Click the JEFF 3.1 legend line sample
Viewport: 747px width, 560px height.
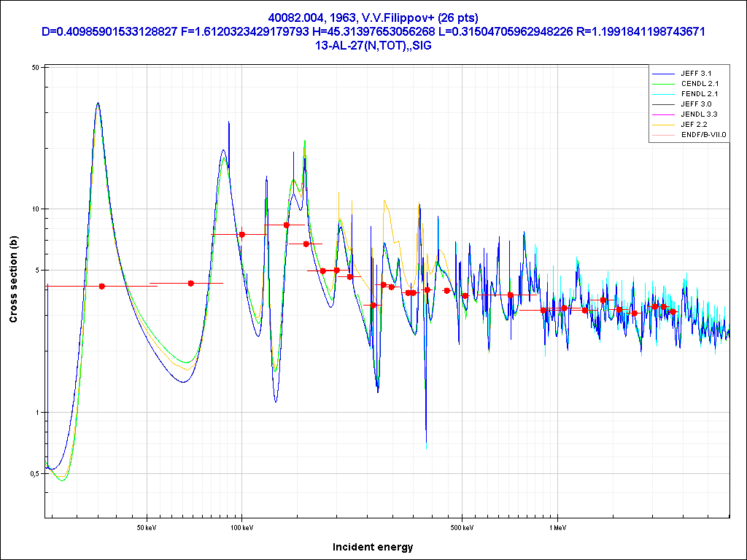click(x=664, y=74)
